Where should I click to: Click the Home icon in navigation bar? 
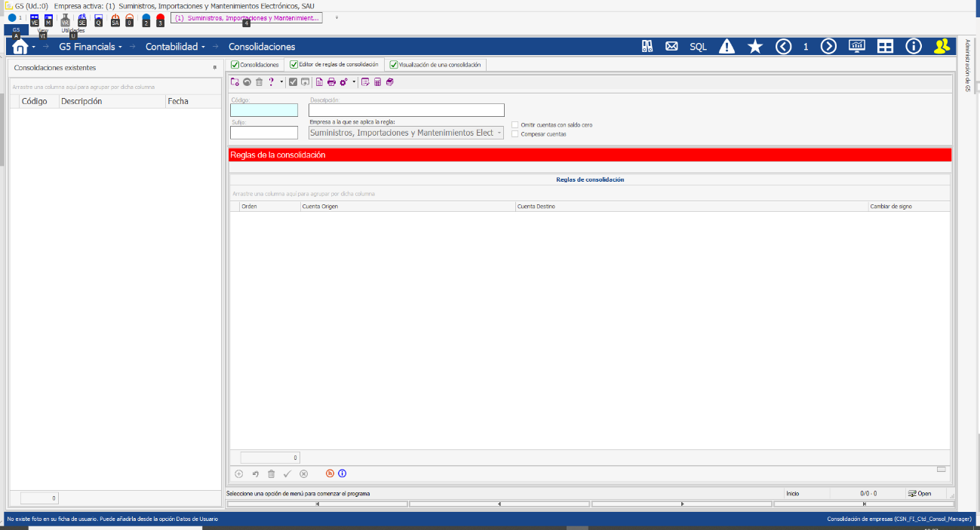click(x=20, y=47)
